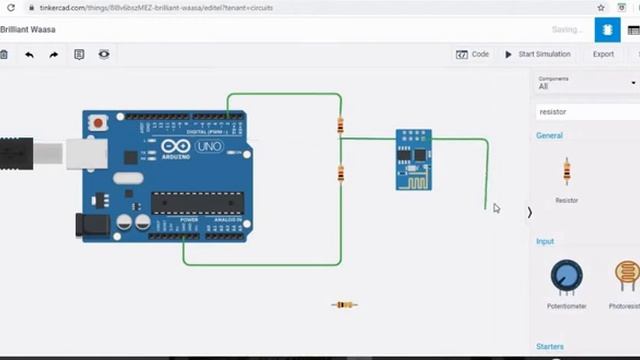Open the Components All dropdown

tap(587, 83)
